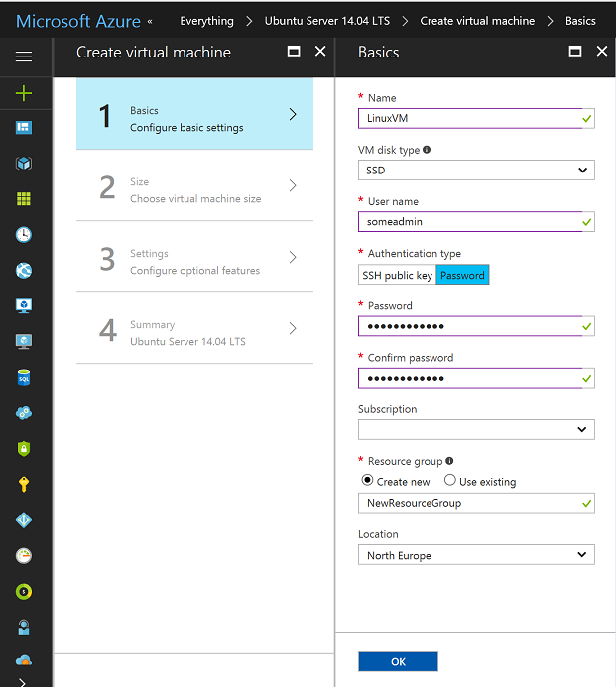
Task: Click the Microsoft Azure logo text
Action: pyautogui.click(x=78, y=21)
